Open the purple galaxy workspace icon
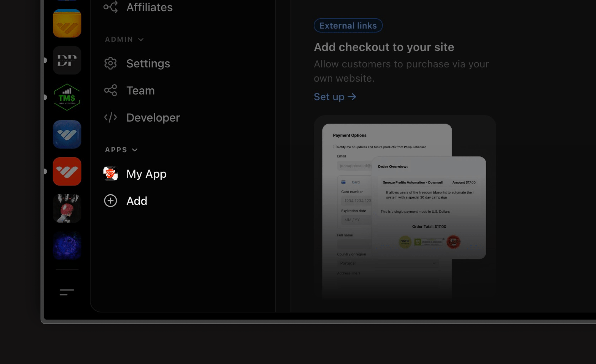 (x=67, y=245)
